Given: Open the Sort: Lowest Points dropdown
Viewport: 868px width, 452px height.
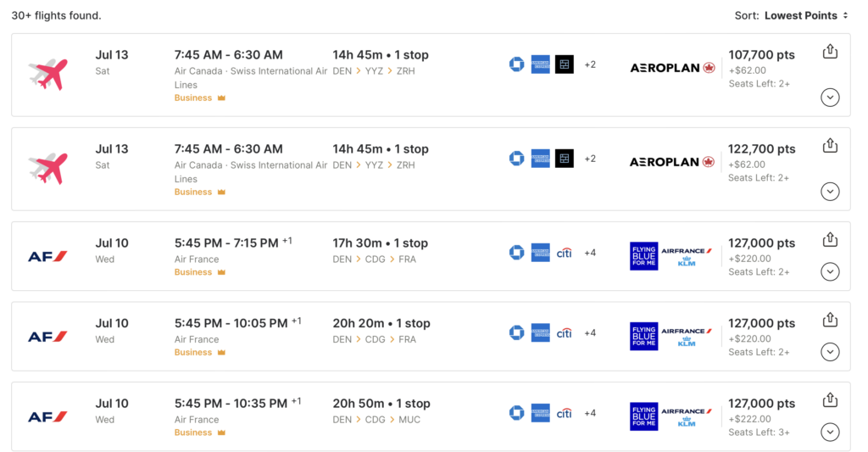Looking at the screenshot, I should pyautogui.click(x=792, y=15).
